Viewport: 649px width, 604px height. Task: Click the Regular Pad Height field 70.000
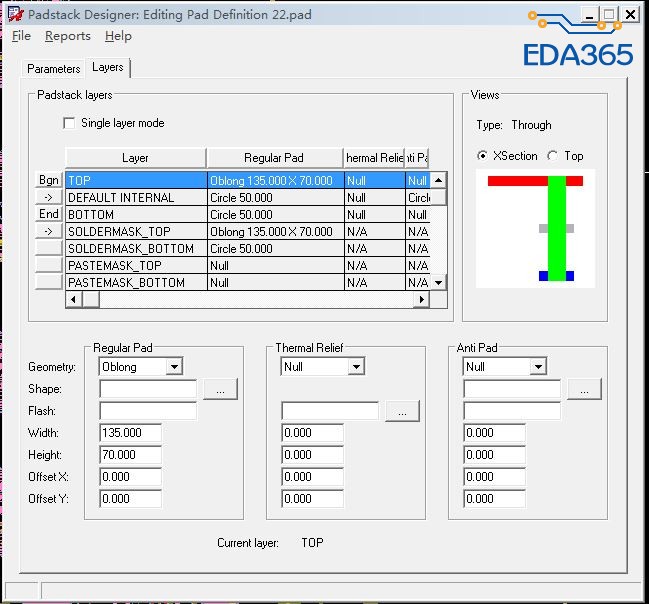click(x=130, y=455)
